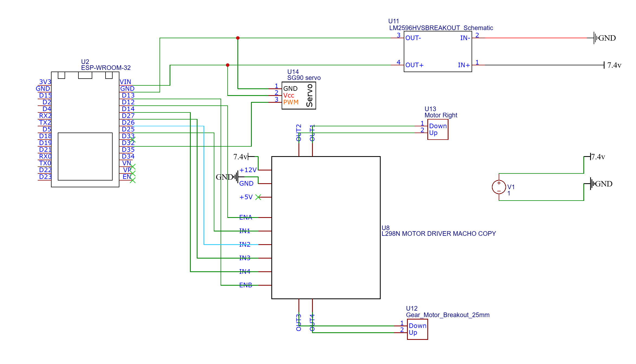Select the servo GND pin label
The height and width of the screenshot is (364, 636).
(x=290, y=89)
